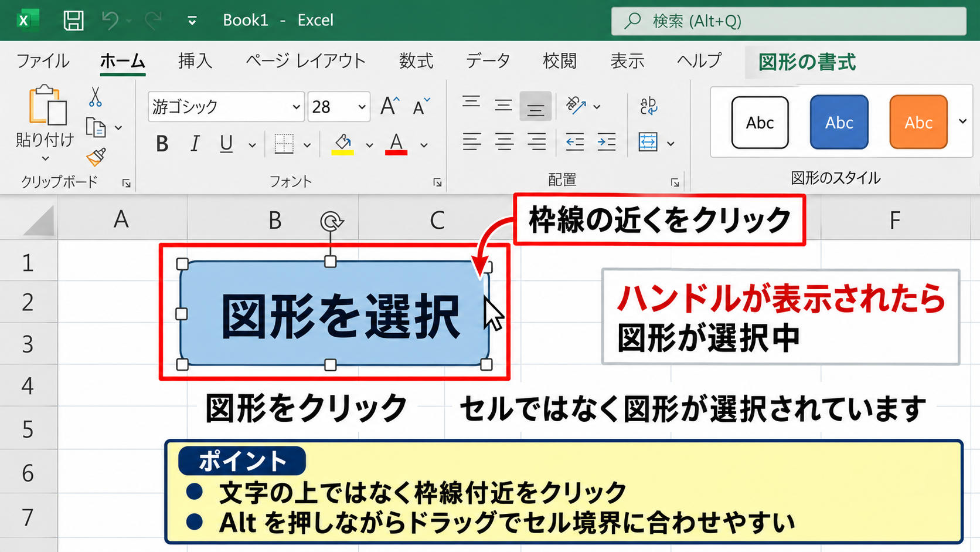Apply the white outlined Abc shape style
This screenshot has height=552, width=980.
point(760,123)
